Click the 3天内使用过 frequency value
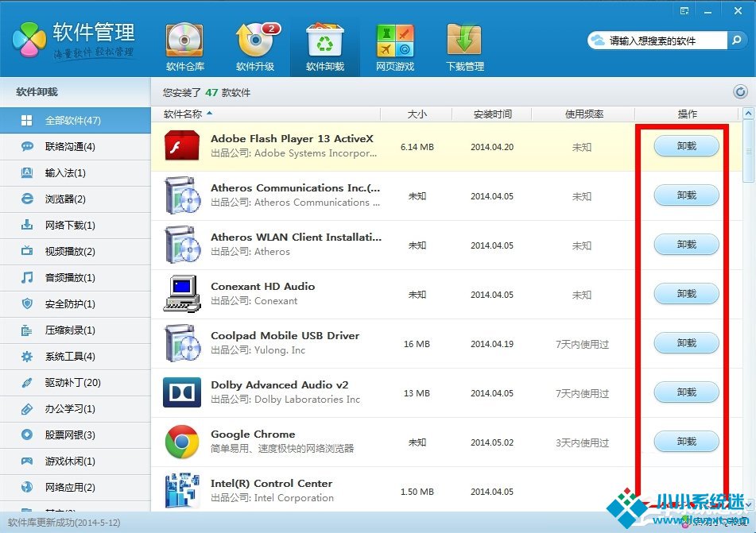The image size is (756, 533). 582,443
